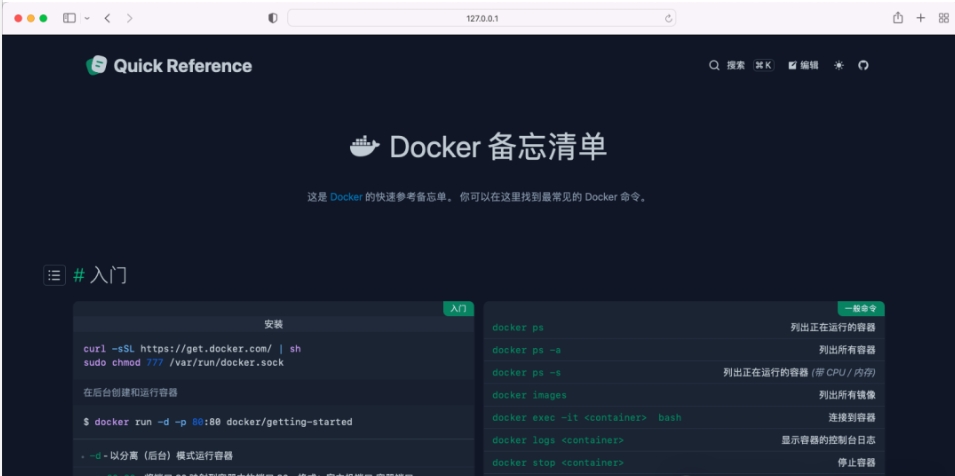Open the sidebar options dropdown chevron

[87, 18]
